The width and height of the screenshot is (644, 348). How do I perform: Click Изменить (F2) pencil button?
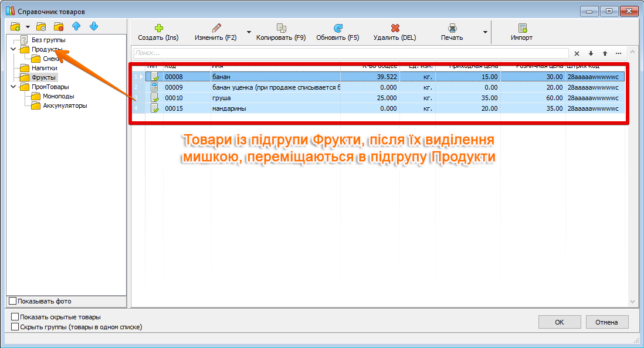[216, 32]
